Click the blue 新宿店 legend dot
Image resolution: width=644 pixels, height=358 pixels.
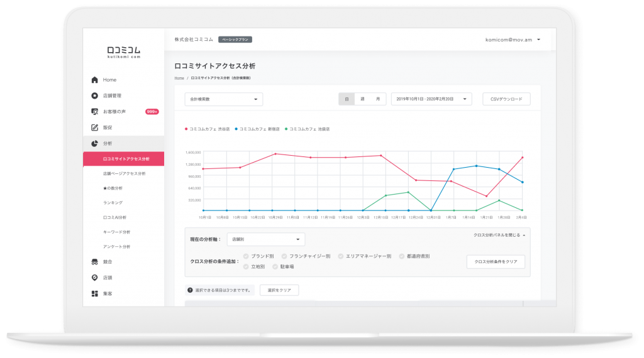click(x=236, y=129)
